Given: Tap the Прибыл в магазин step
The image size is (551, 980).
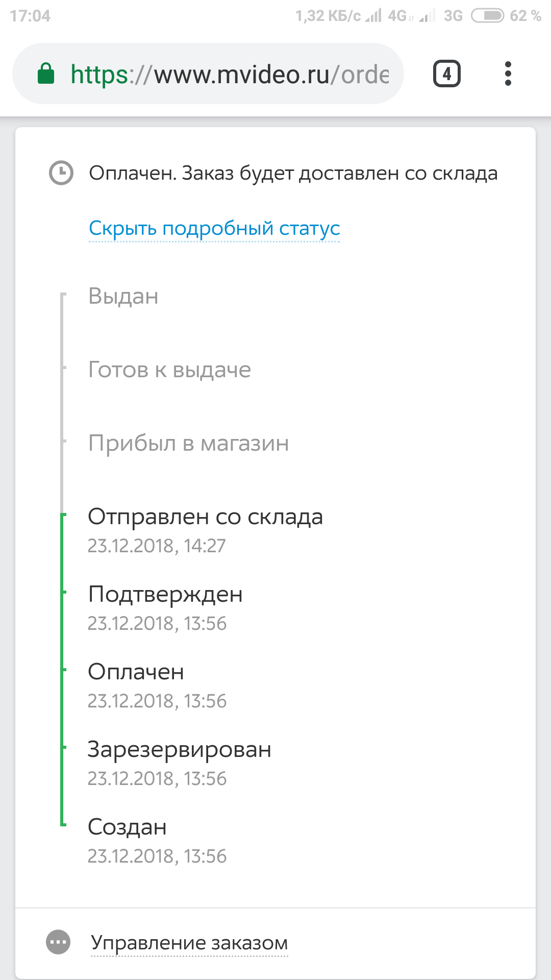Looking at the screenshot, I should coord(188,443).
